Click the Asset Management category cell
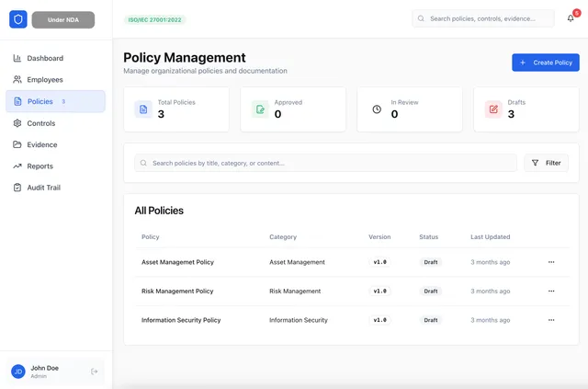This screenshot has height=389, width=588. tap(297, 262)
